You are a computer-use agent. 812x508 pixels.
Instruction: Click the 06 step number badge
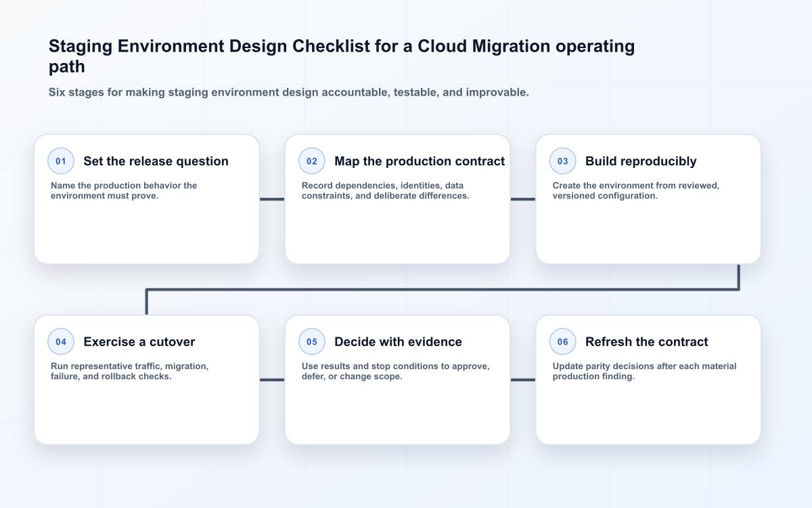563,342
